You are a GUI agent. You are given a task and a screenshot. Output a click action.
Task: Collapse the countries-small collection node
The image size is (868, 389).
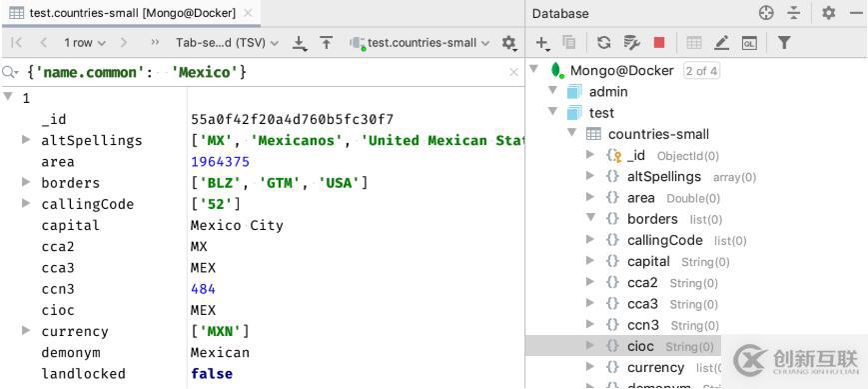click(x=571, y=133)
